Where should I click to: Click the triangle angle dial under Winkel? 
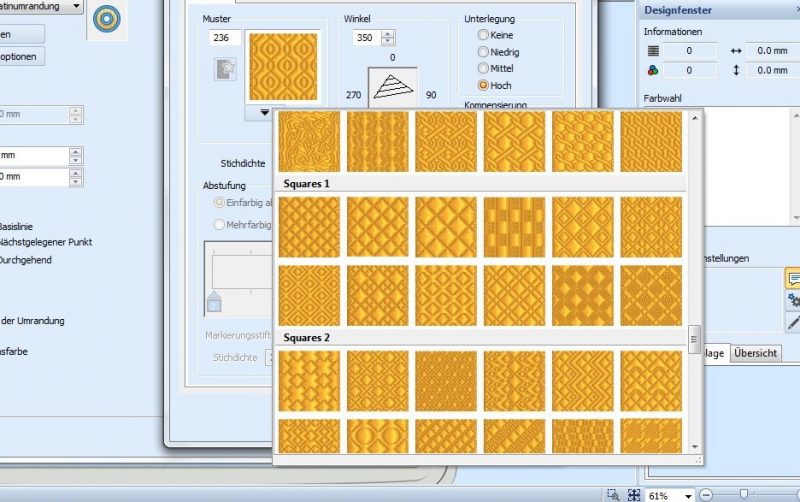pos(393,87)
